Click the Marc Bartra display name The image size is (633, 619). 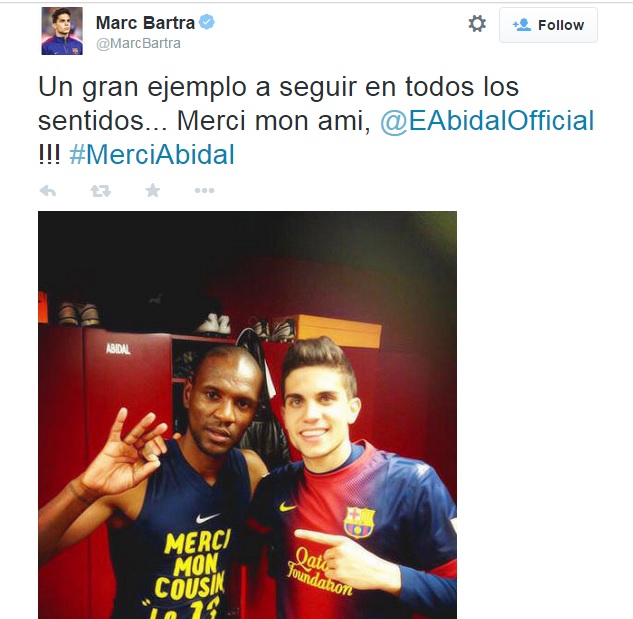pos(145,23)
